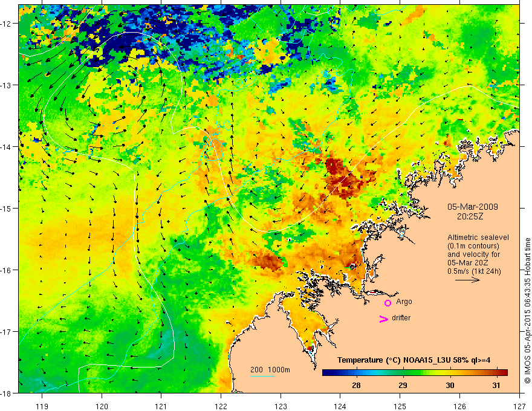Screen dimensions: 532x411
Task: Click the '-17' latitude axis label
Action: (7, 332)
